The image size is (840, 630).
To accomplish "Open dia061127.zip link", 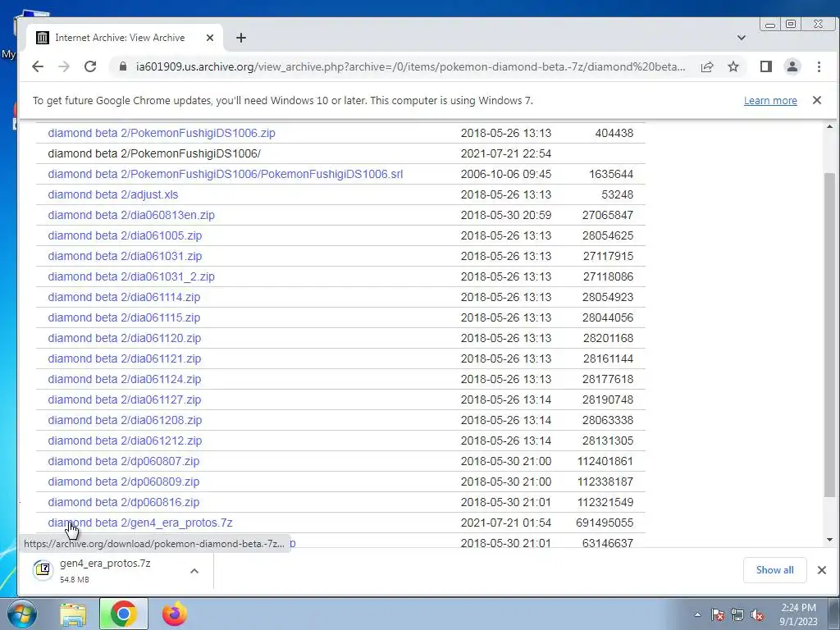I will coord(125,399).
